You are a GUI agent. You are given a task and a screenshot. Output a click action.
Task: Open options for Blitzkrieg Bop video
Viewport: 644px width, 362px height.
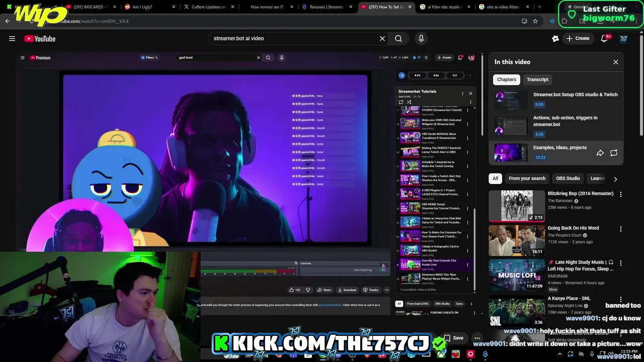(620, 194)
